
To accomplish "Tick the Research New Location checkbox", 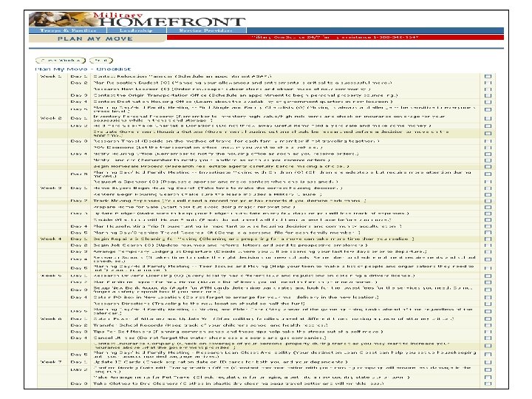I will [488, 89].
